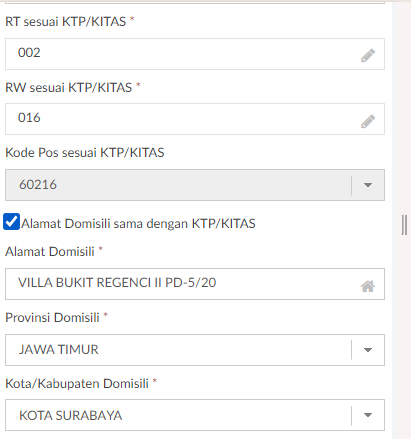This screenshot has width=411, height=439.
Task: Click the 'Alamat Domisili sama dengan KTP/KITAS' label text
Action: point(138,223)
